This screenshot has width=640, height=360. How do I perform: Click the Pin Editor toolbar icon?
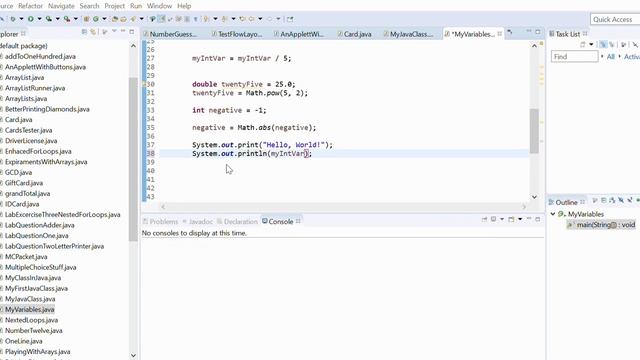[290, 19]
